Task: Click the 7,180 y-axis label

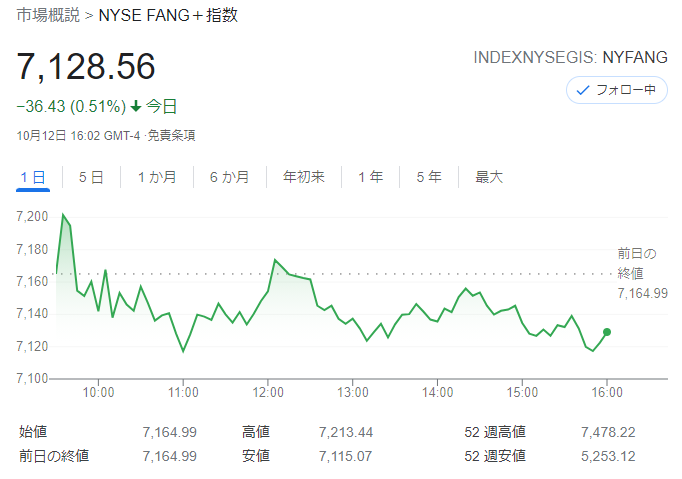Action: [32, 249]
